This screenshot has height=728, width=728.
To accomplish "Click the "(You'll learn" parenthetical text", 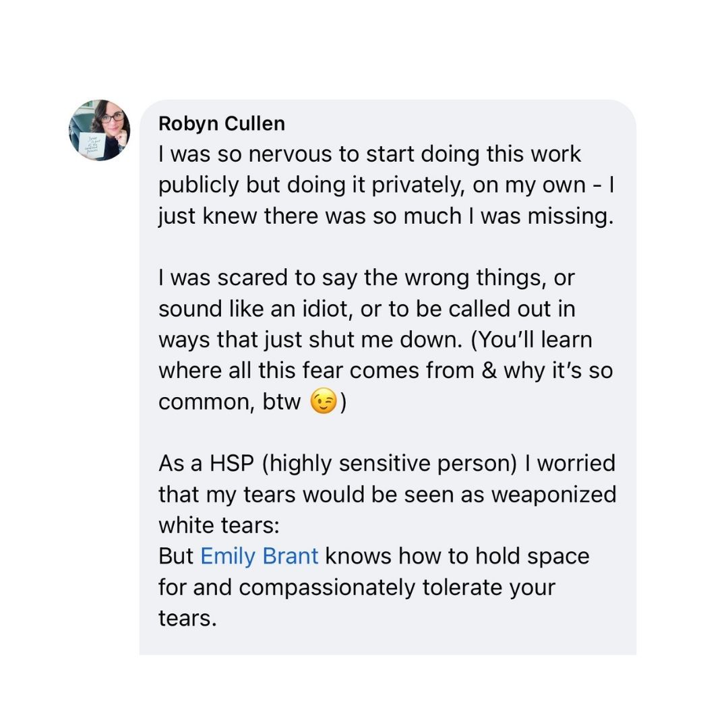I will (532, 340).
